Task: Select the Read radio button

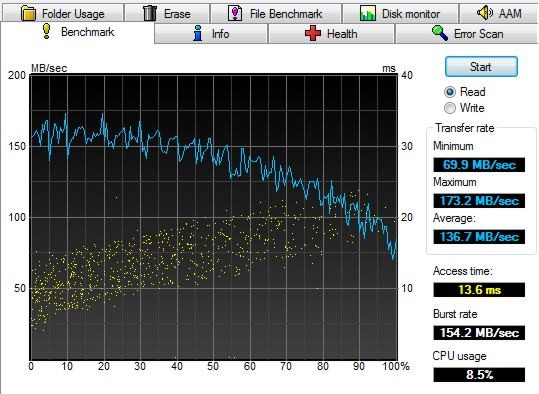Action: 450,92
